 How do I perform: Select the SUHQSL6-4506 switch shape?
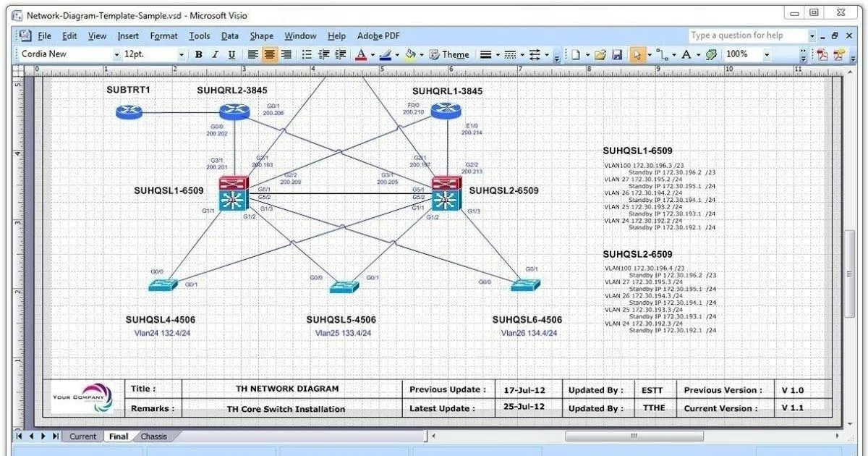pos(527,286)
